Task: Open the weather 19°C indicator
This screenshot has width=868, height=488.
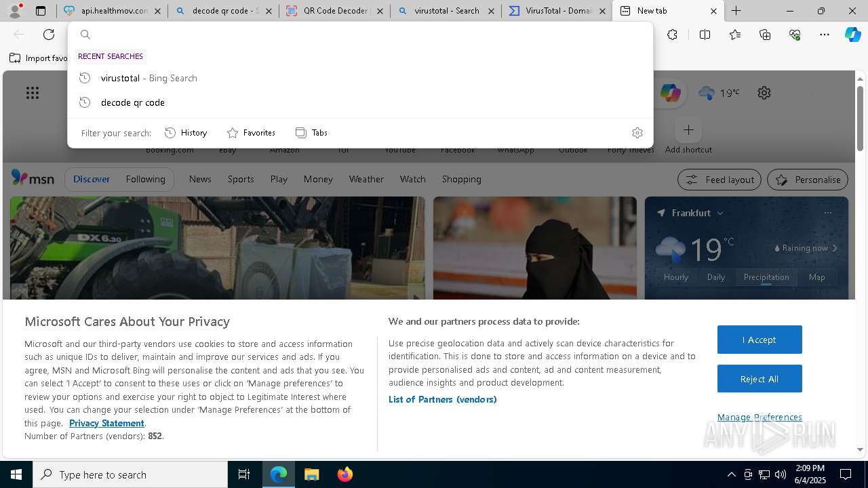Action: [719, 93]
